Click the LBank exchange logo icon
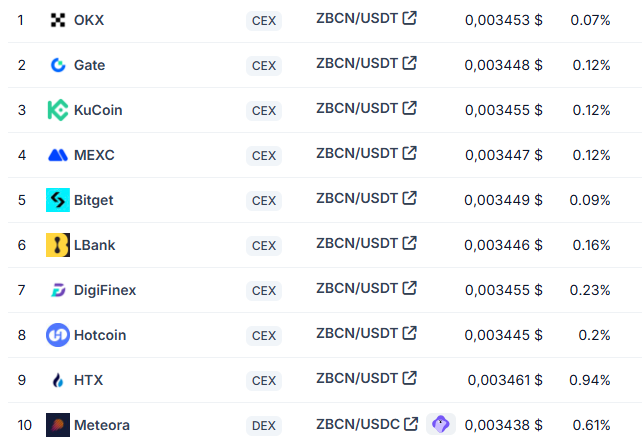Screen dimensions: 642x443 [58, 245]
